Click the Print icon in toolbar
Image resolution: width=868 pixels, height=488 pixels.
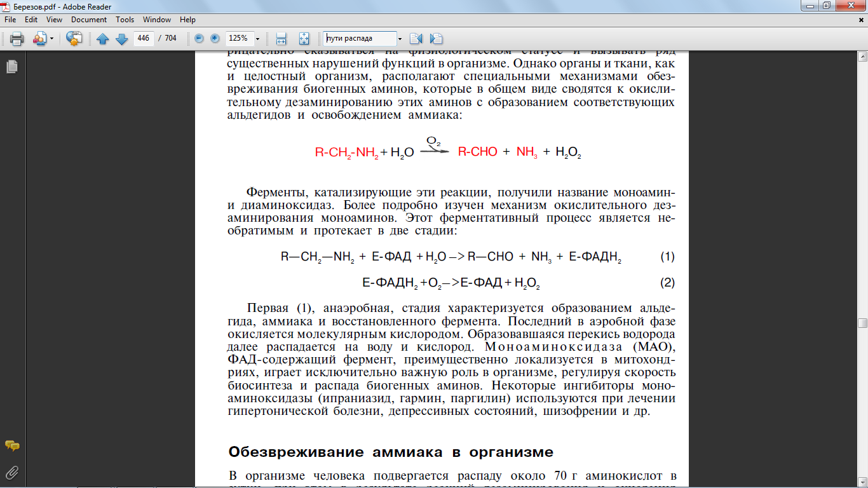click(x=17, y=39)
